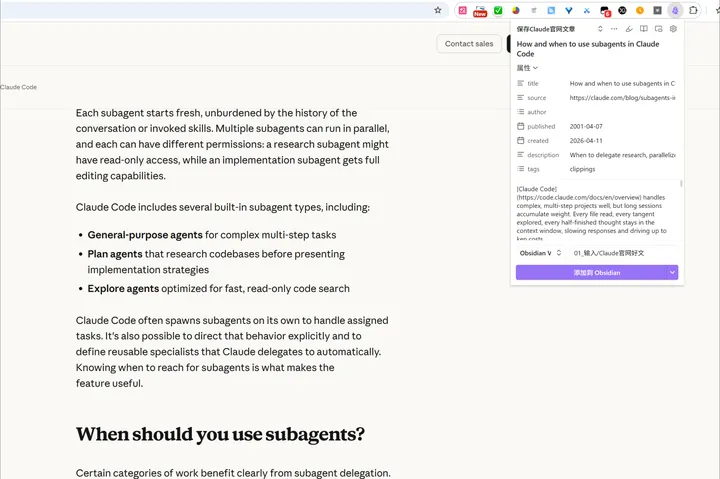Click the 添加到 Obsidian button
The height and width of the screenshot is (479, 720).
point(591,272)
